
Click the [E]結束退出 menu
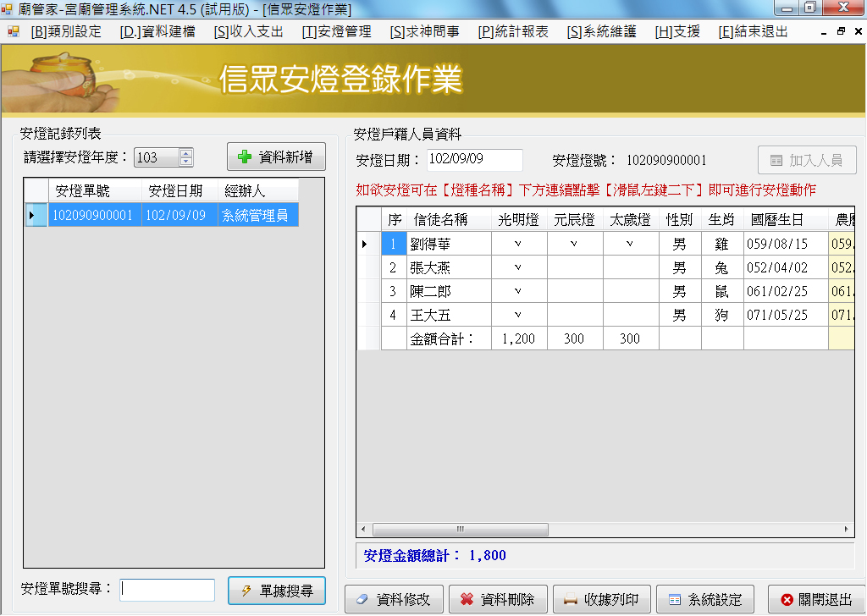click(753, 32)
